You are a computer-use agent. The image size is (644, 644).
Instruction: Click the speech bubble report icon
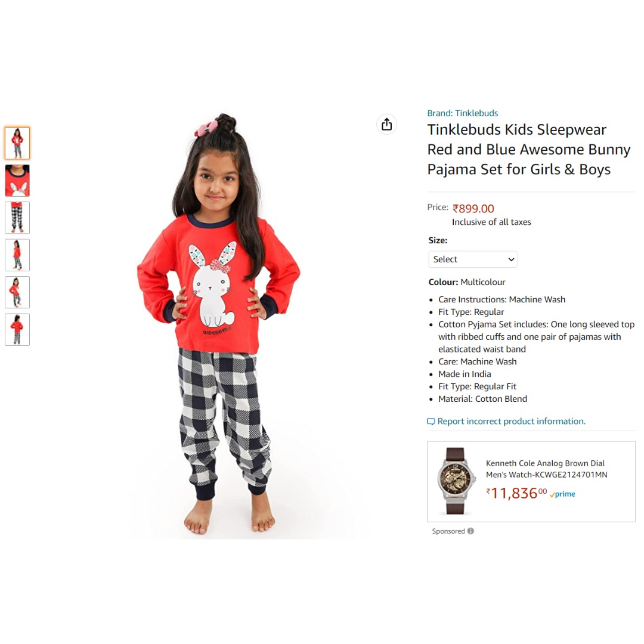[x=431, y=422]
